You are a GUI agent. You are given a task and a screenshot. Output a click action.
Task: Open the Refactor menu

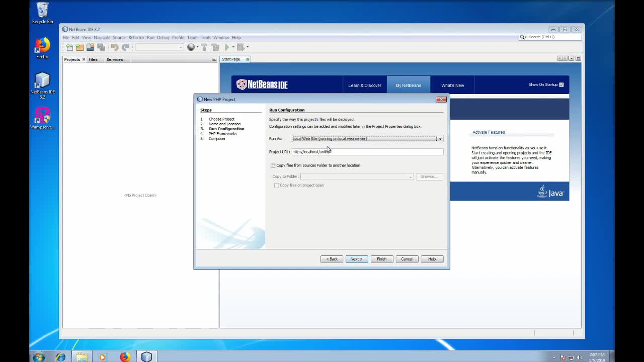point(136,37)
